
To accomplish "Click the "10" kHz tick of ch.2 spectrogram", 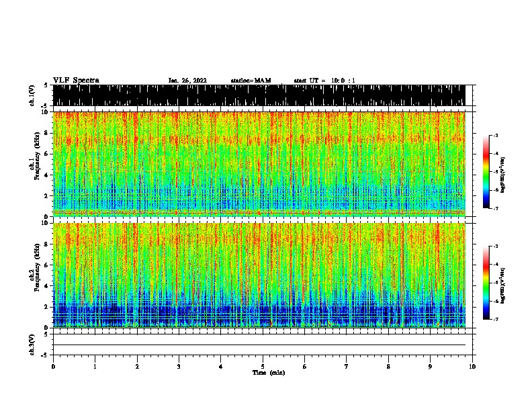I will coord(46,223).
